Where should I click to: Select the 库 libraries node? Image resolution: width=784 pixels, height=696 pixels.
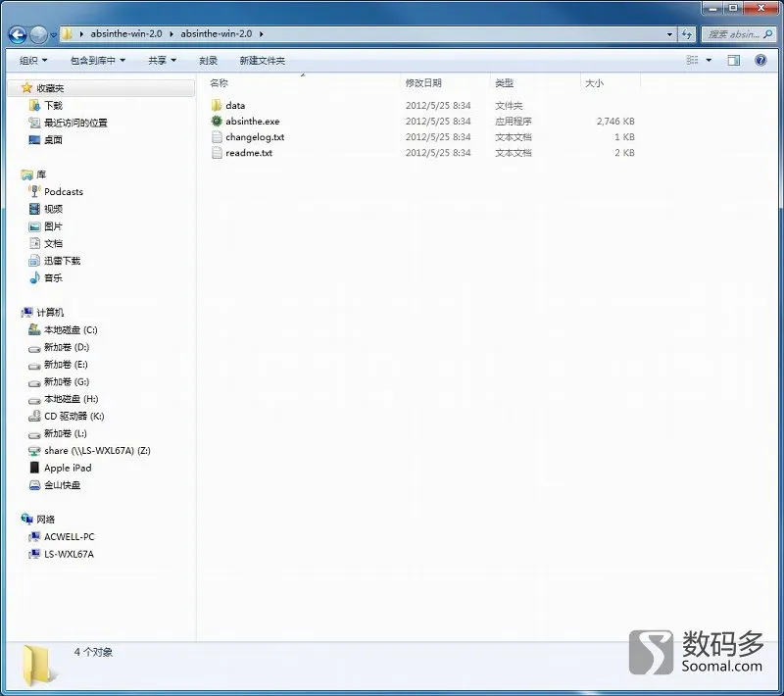coord(41,174)
